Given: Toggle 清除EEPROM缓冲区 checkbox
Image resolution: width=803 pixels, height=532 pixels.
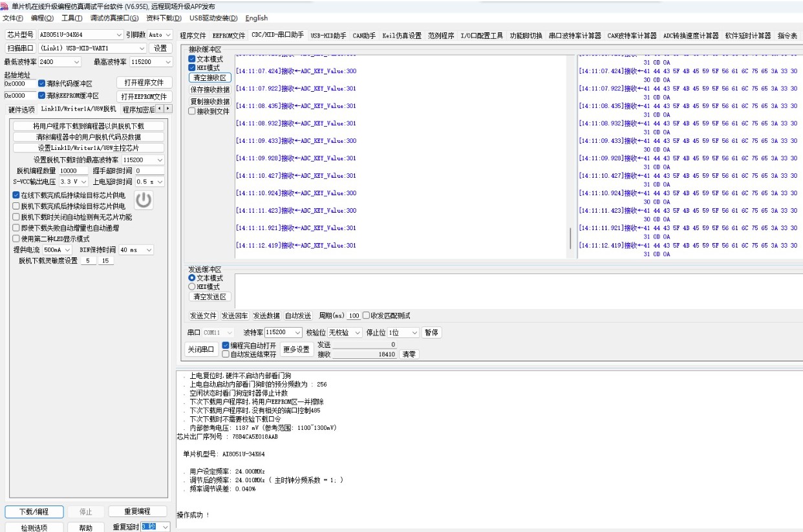Looking at the screenshot, I should (x=41, y=96).
